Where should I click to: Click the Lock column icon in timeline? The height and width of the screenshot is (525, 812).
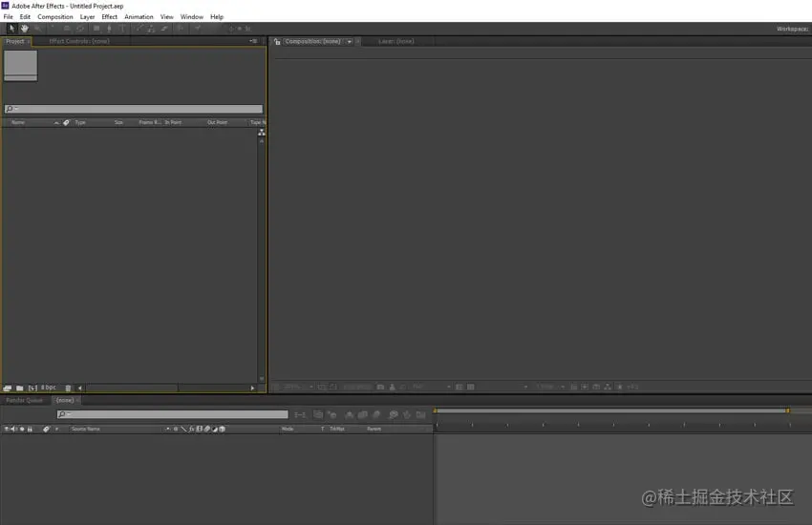click(30, 429)
